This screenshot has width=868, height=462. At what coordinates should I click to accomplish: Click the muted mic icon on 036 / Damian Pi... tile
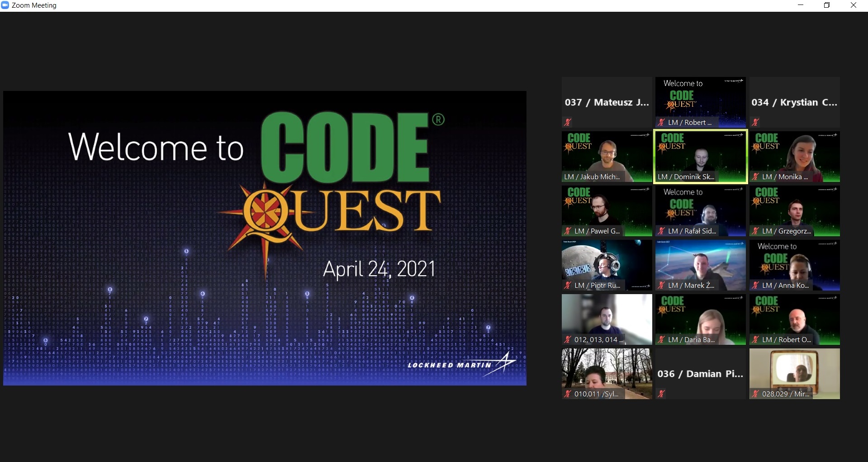661,394
